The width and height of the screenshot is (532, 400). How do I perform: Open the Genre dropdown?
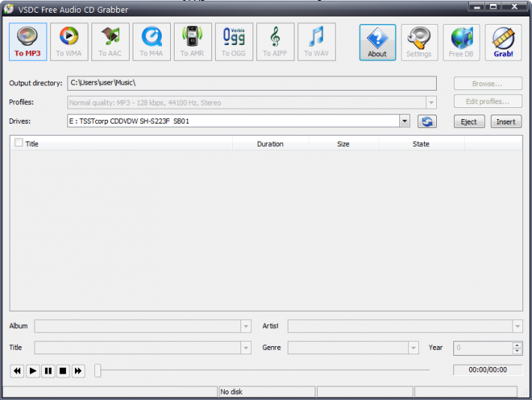pos(414,348)
